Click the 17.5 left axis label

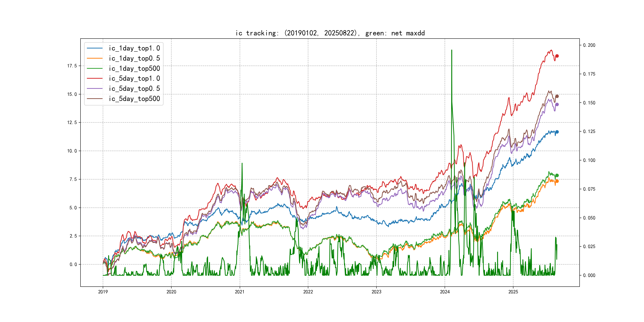coord(72,66)
